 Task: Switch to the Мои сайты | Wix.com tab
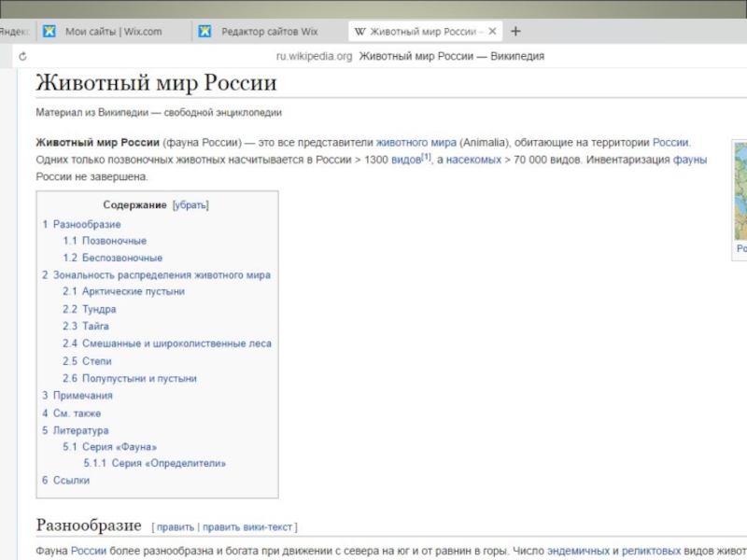[x=113, y=32]
